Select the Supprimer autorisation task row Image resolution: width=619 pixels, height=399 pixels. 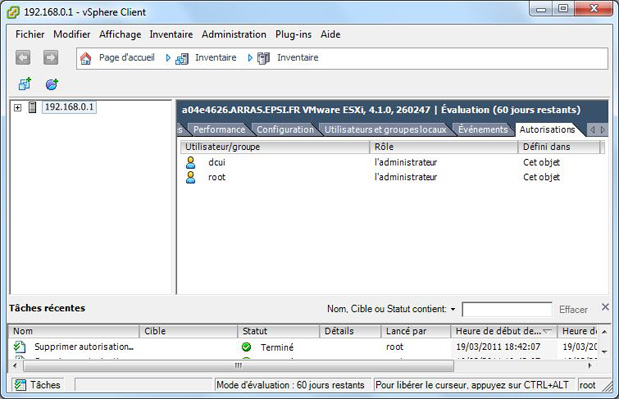303,347
